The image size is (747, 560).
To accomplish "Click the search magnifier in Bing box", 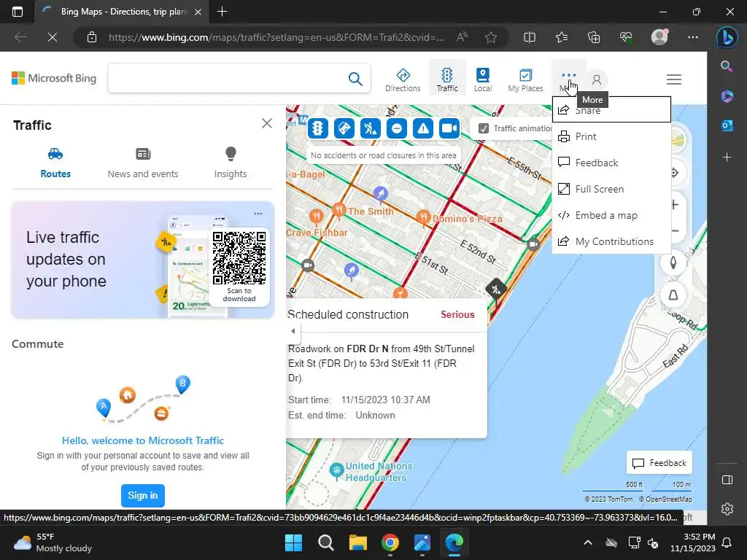I will (x=355, y=79).
